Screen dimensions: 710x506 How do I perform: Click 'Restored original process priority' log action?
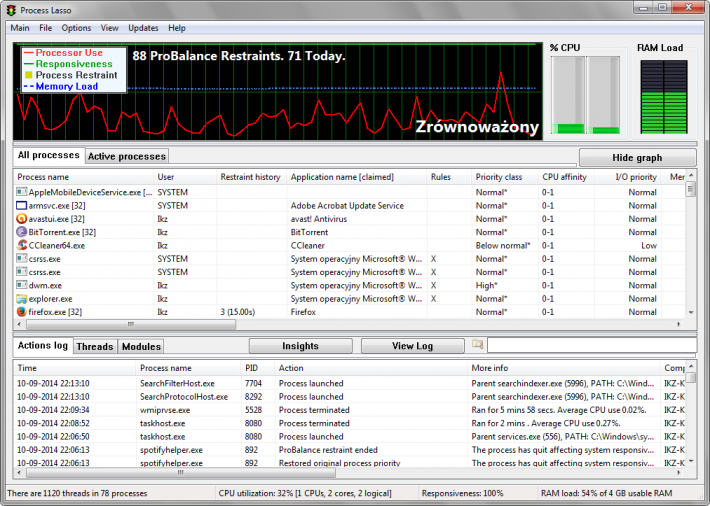340,463
